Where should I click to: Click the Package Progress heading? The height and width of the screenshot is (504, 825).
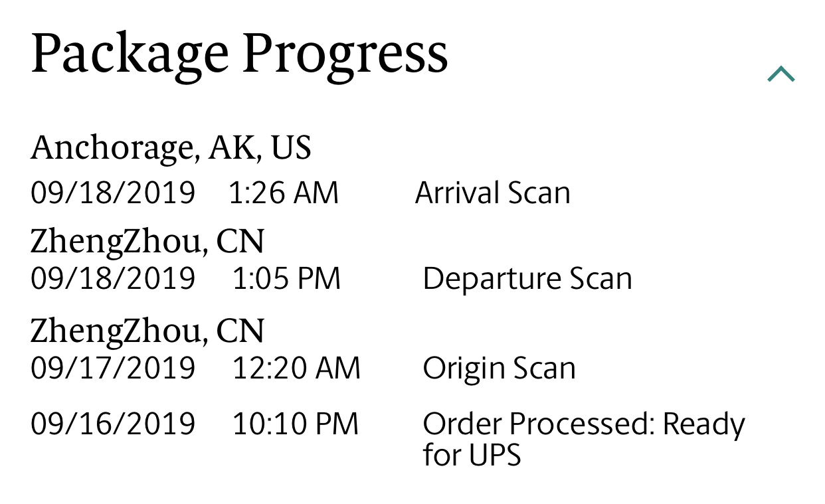pyautogui.click(x=240, y=54)
